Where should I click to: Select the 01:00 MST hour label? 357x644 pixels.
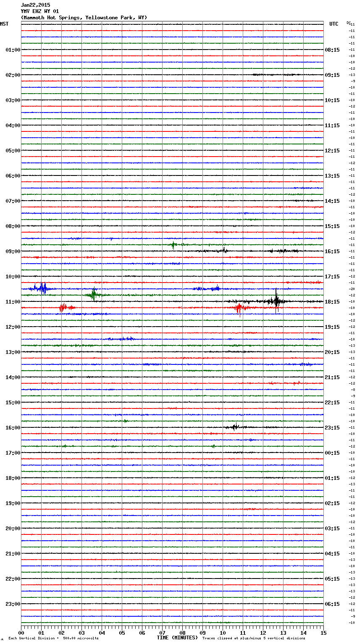pos(13,50)
